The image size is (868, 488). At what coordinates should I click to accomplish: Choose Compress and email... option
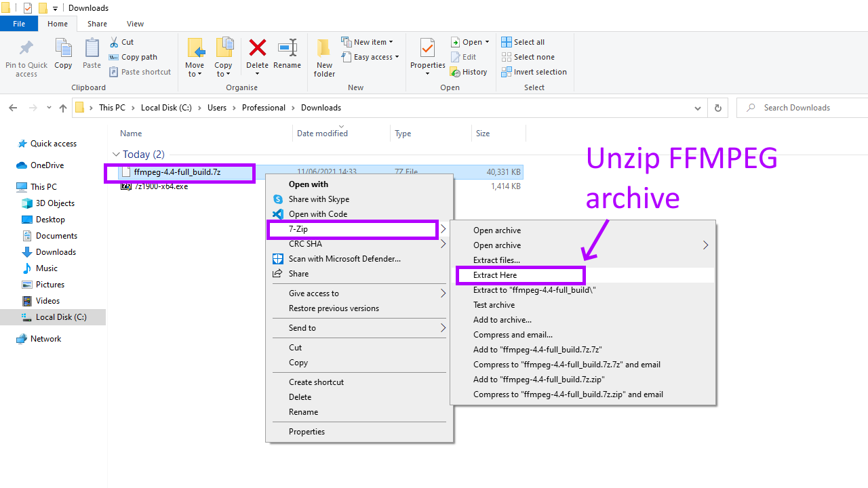coord(513,335)
